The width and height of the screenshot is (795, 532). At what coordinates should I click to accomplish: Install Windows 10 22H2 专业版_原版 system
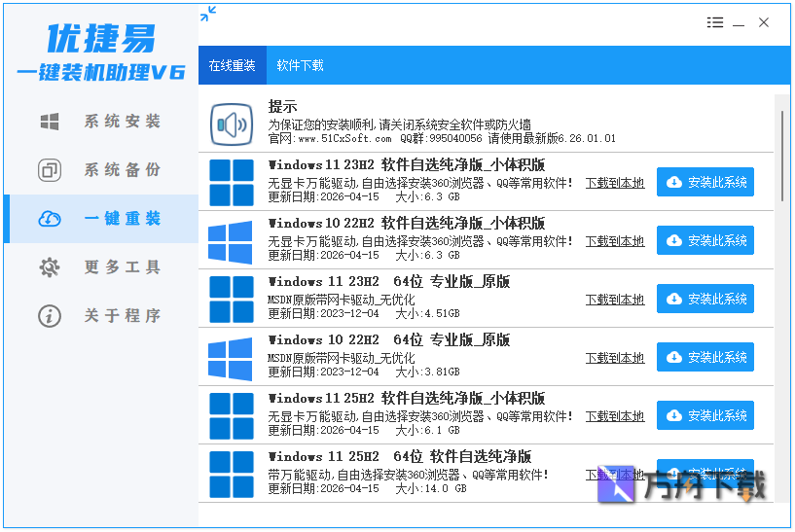coord(705,357)
